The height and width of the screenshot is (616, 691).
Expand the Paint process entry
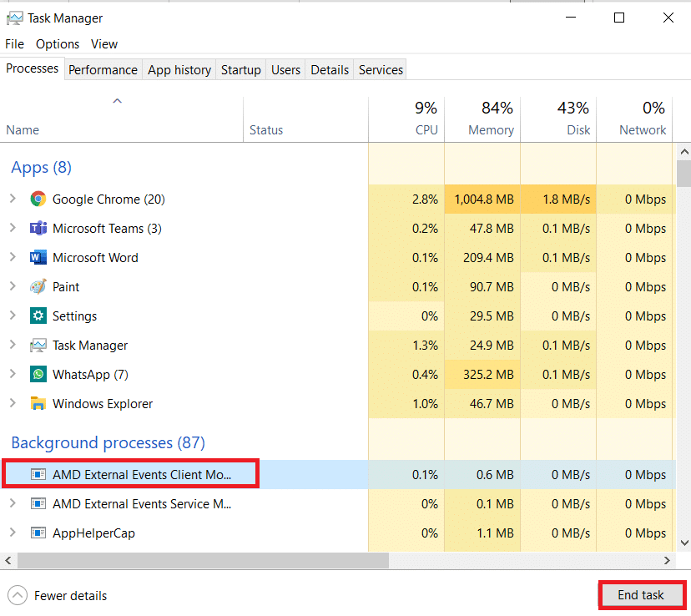[x=13, y=286]
